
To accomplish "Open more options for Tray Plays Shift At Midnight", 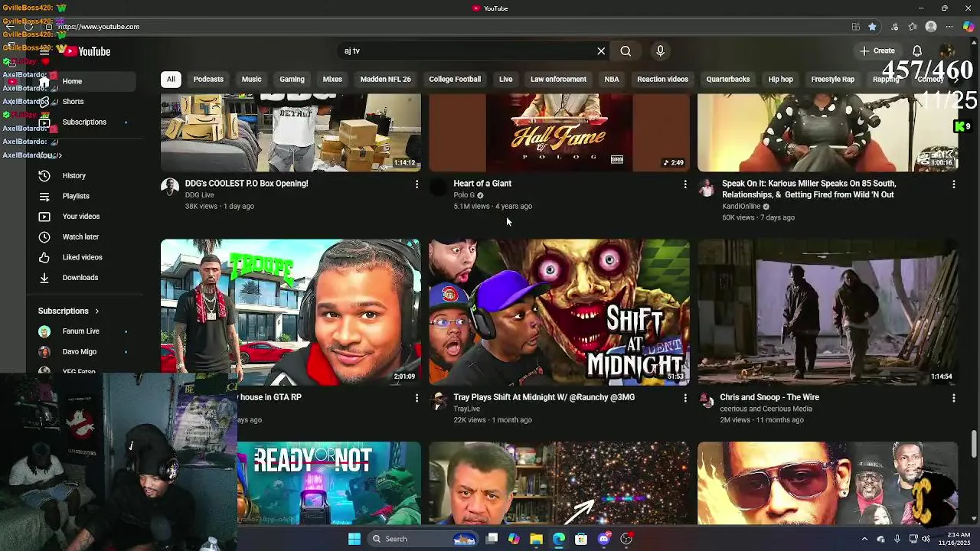I will pos(685,398).
